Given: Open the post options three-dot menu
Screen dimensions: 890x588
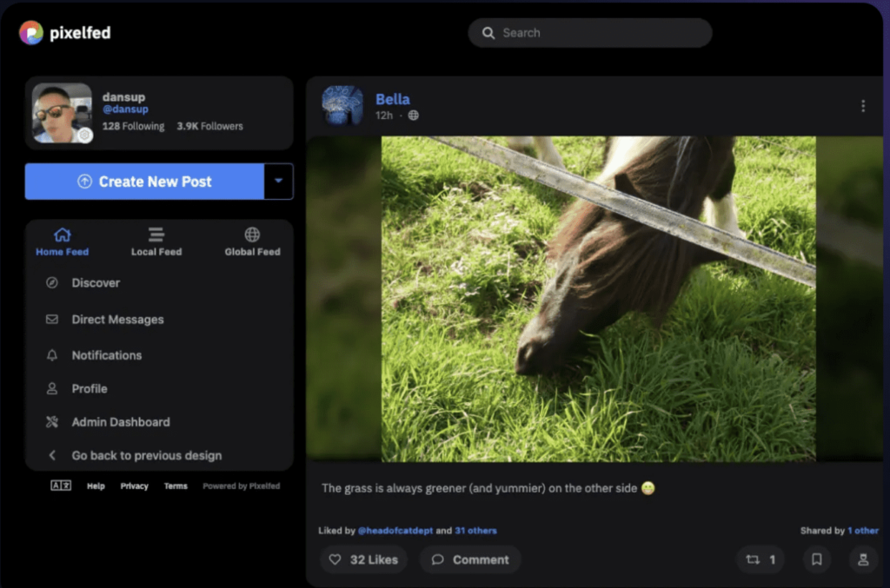Looking at the screenshot, I should coord(863,106).
